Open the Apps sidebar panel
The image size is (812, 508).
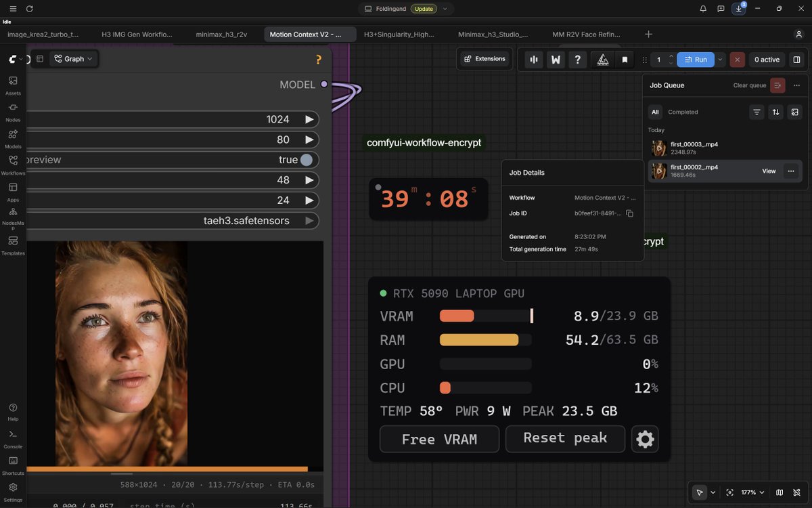13,192
